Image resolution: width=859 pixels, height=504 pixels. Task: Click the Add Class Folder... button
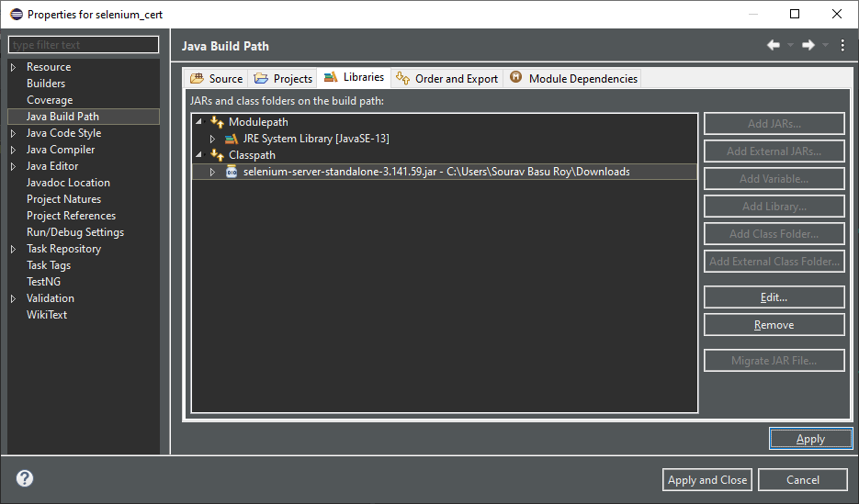point(774,234)
